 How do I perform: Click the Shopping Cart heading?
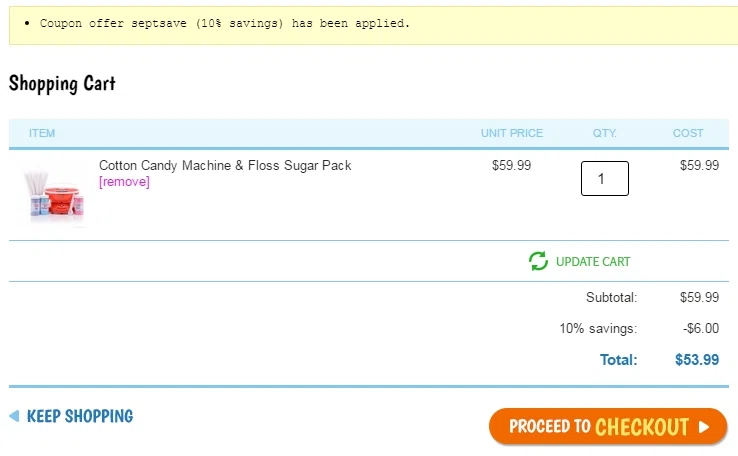[62, 83]
